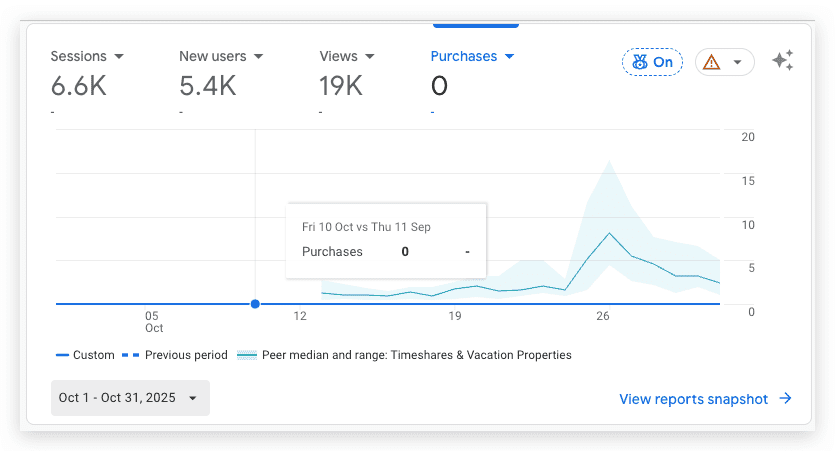Click the blue data point on Oct 10

click(255, 304)
